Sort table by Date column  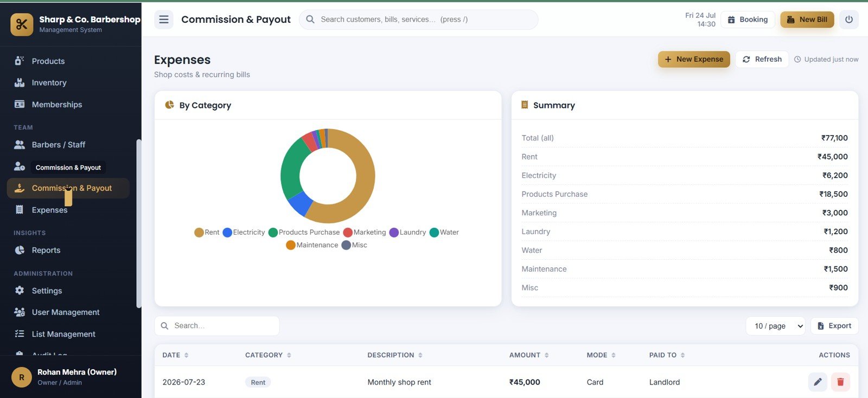[x=175, y=355]
